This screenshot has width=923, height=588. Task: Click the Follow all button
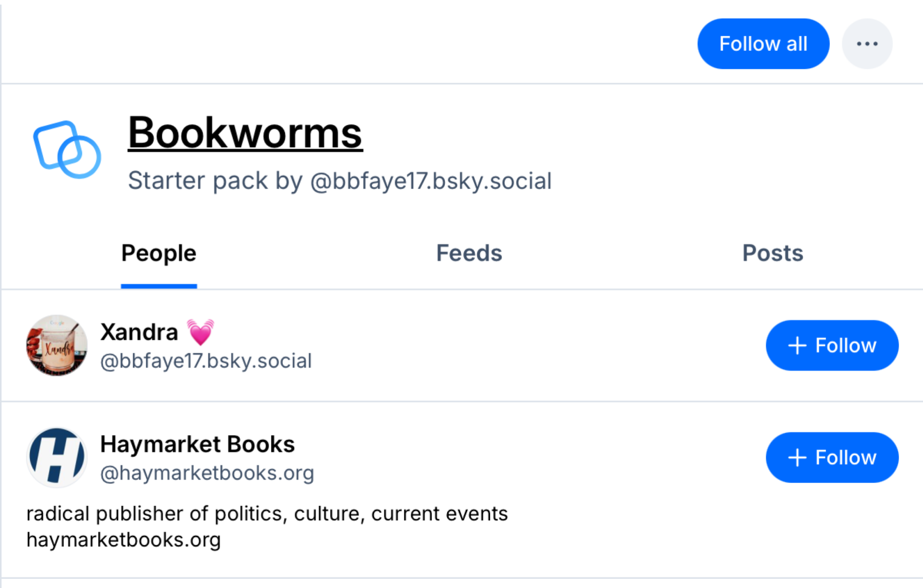tap(763, 43)
